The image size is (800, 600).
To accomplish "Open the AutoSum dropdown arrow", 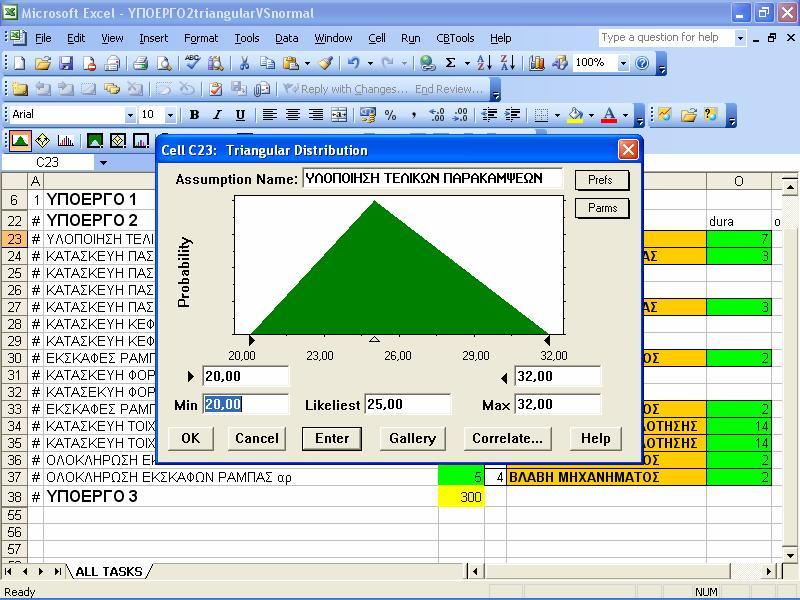I will (x=467, y=63).
